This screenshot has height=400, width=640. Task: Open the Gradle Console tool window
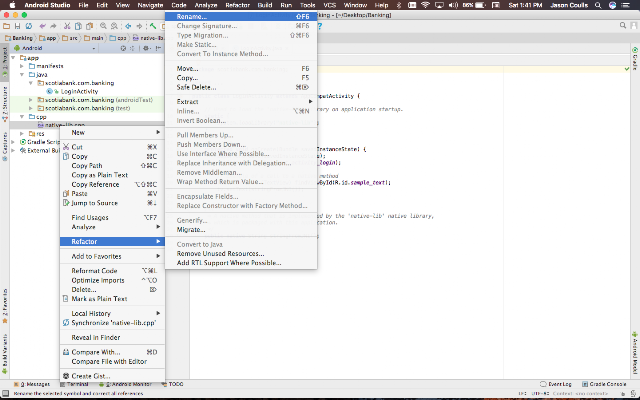point(604,384)
